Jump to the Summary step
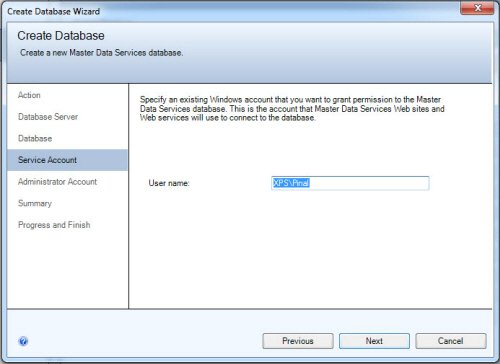The height and width of the screenshot is (364, 500). pos(35,203)
